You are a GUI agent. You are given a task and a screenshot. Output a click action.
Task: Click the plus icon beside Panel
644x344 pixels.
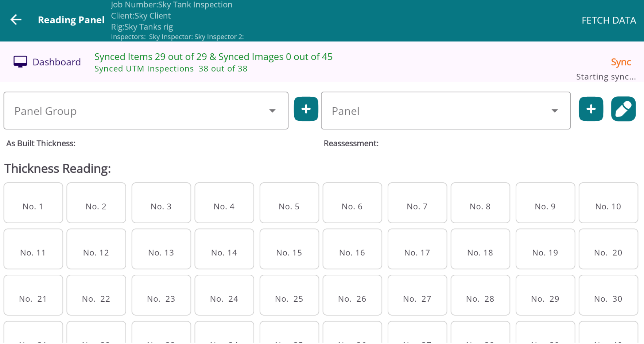point(591,109)
